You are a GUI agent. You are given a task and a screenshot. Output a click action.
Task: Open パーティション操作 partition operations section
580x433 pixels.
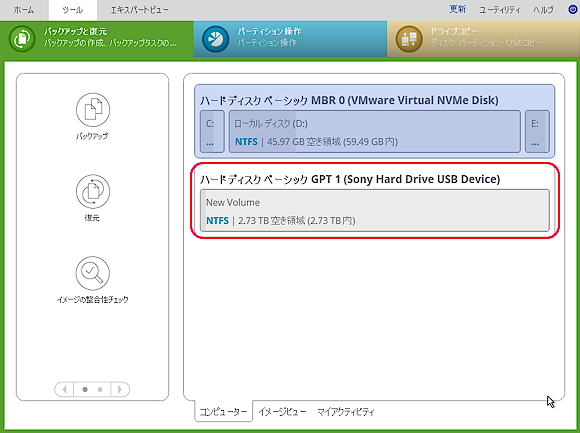coord(290,39)
